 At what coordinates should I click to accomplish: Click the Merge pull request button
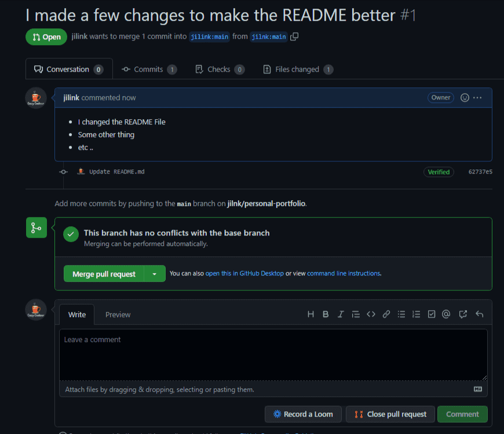(104, 274)
